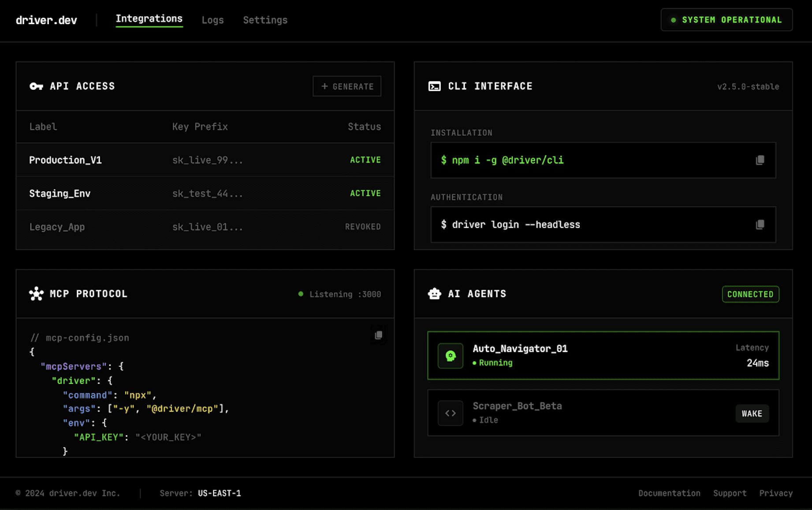The width and height of the screenshot is (812, 510).
Task: Click the v2.5.0-stable version label
Action: click(x=748, y=87)
